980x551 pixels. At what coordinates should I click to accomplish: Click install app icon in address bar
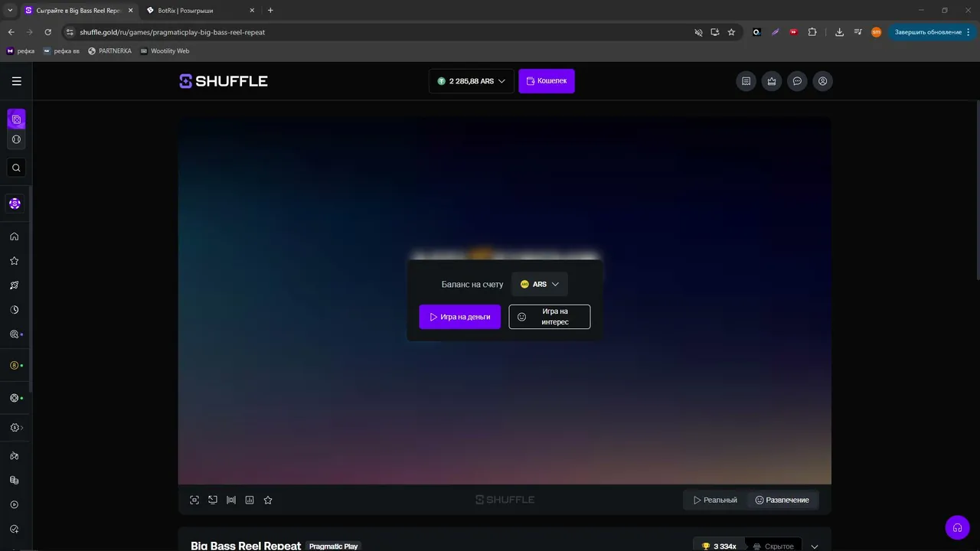click(x=714, y=32)
